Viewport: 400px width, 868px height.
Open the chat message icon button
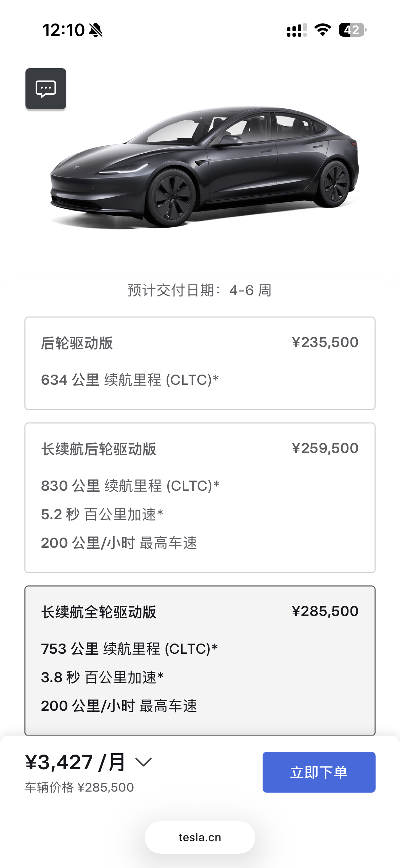(x=46, y=89)
